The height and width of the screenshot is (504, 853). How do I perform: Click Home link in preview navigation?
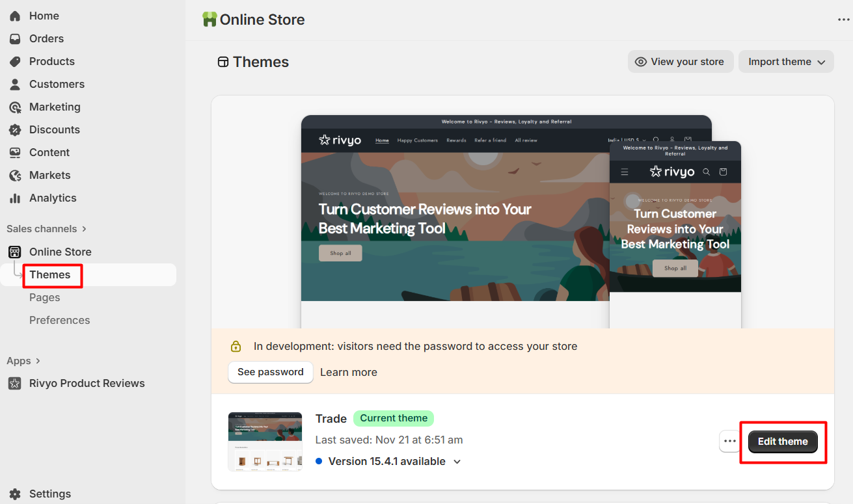[x=382, y=140]
